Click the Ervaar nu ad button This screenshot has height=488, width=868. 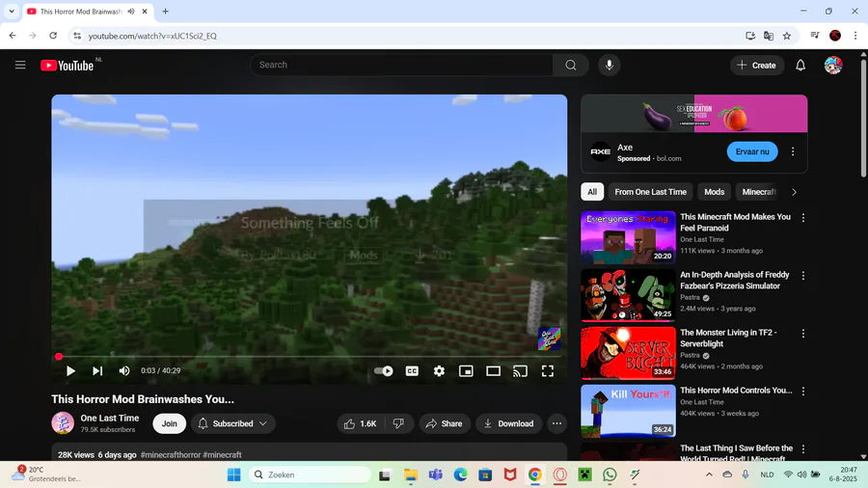[x=751, y=151]
